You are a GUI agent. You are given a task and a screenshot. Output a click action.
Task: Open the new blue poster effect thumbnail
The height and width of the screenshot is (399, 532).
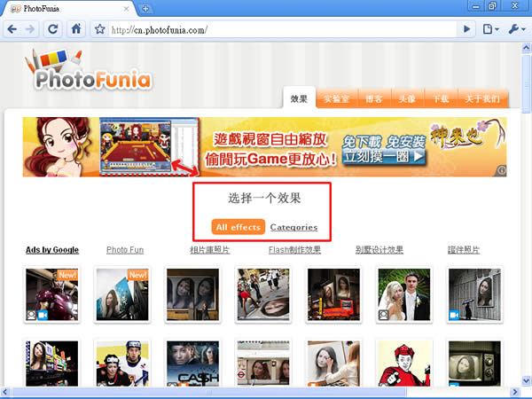pyautogui.click(x=122, y=294)
